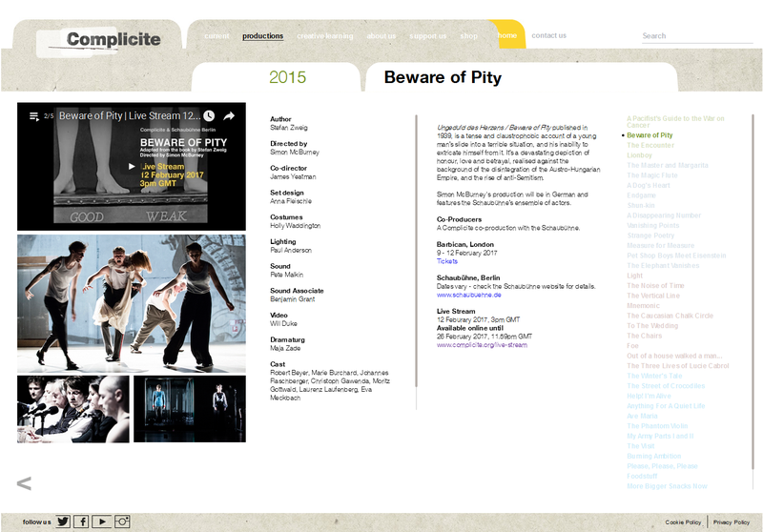Select Endgame production
This screenshot has width=763, height=532.
pos(641,195)
